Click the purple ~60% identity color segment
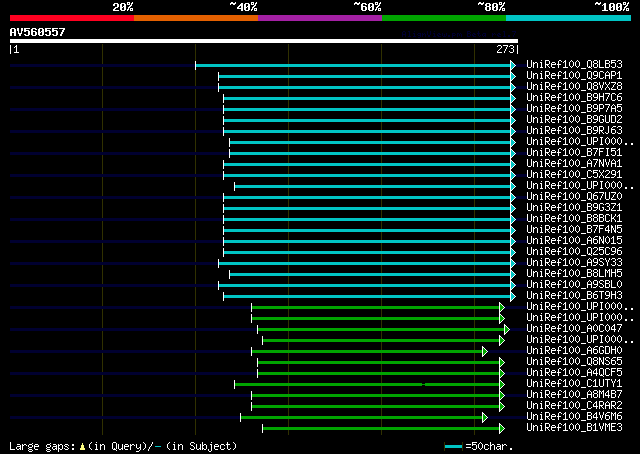This screenshot has width=640, height=454. [320, 18]
